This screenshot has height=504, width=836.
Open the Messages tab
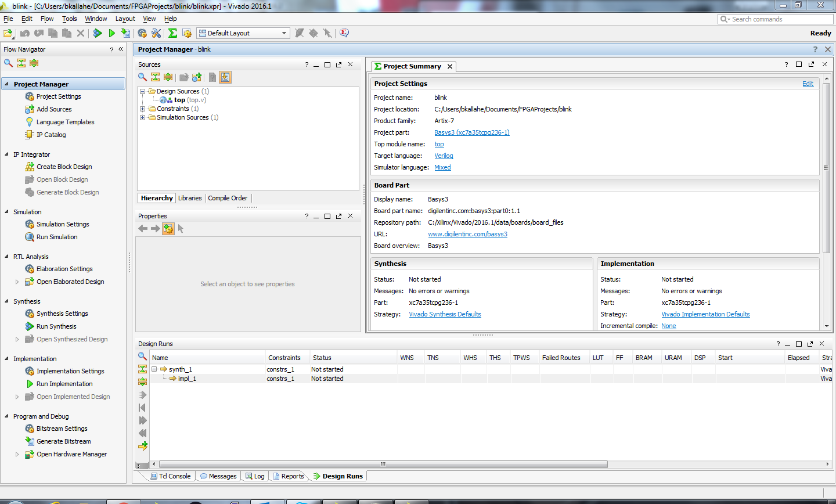pos(218,476)
